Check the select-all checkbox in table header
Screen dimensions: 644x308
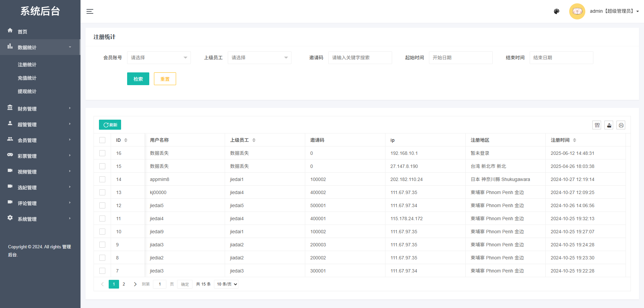(x=102, y=140)
